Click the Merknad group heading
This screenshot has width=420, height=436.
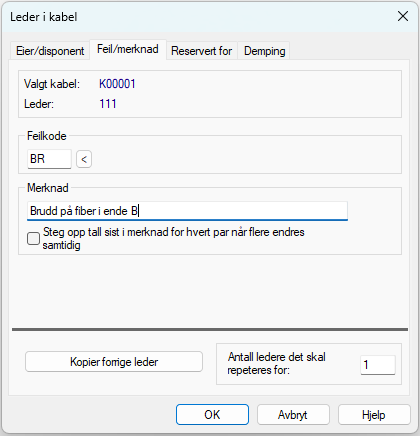tap(48, 188)
